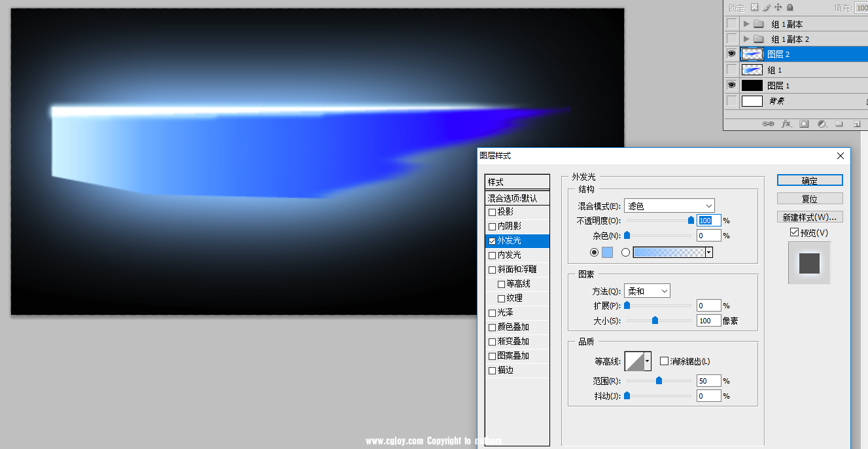868x449 pixels.
Task: Click the 不透明度 opacity value field
Action: coord(709,221)
